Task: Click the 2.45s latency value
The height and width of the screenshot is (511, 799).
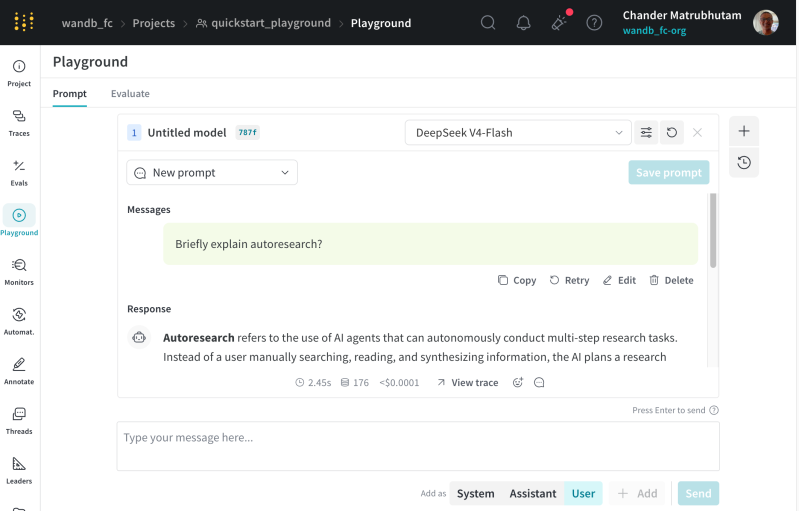Action: coord(313,383)
